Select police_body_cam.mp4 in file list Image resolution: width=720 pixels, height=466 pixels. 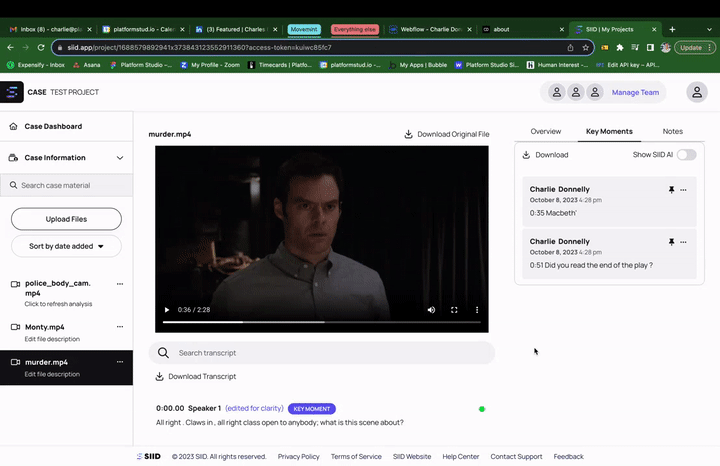[57, 288]
